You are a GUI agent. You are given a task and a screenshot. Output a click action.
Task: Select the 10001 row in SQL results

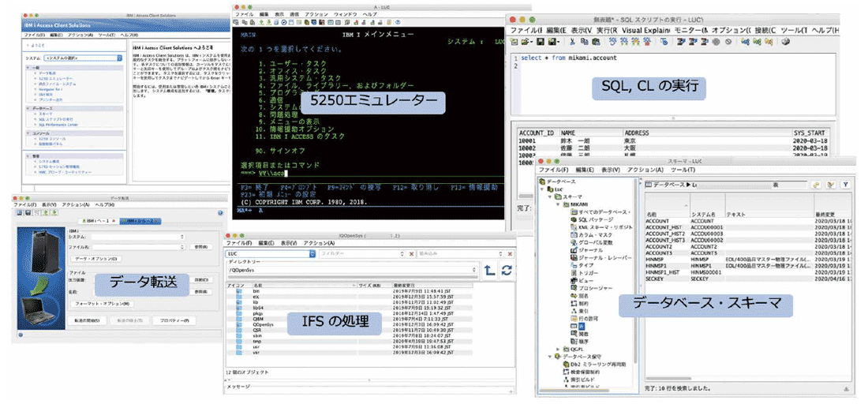point(672,140)
